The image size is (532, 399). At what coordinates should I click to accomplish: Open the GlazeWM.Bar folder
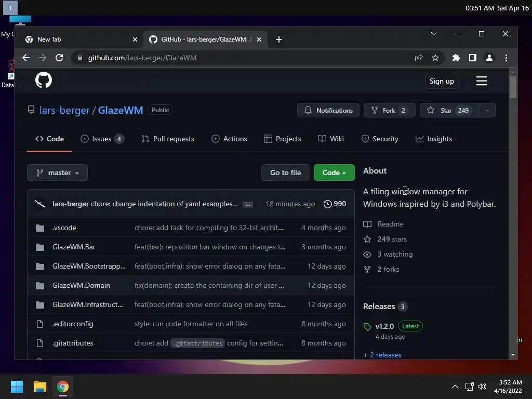(74, 247)
